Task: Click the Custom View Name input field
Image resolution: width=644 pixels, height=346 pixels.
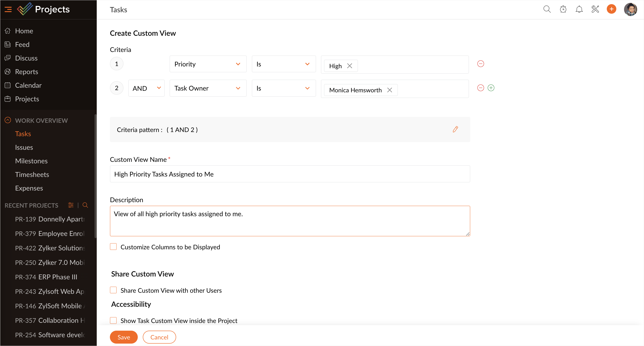Action: point(290,174)
